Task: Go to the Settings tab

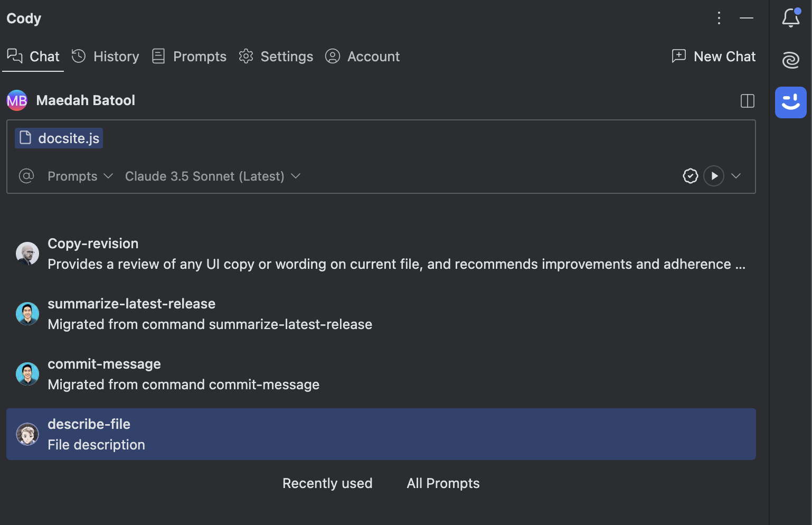Action: tap(276, 57)
